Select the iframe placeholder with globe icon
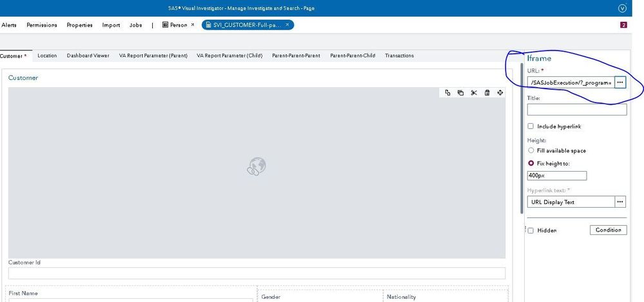This screenshot has height=302, width=644. pos(257,172)
